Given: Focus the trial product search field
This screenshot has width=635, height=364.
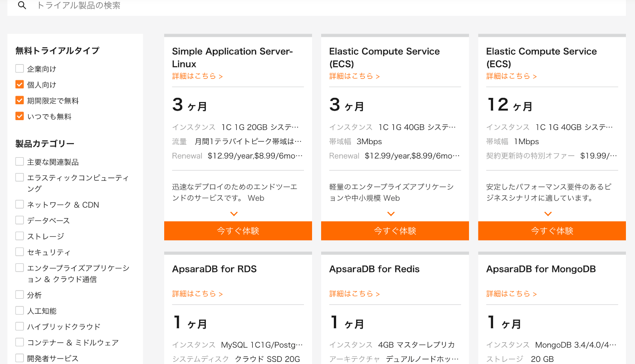Looking at the screenshot, I should pos(317,6).
